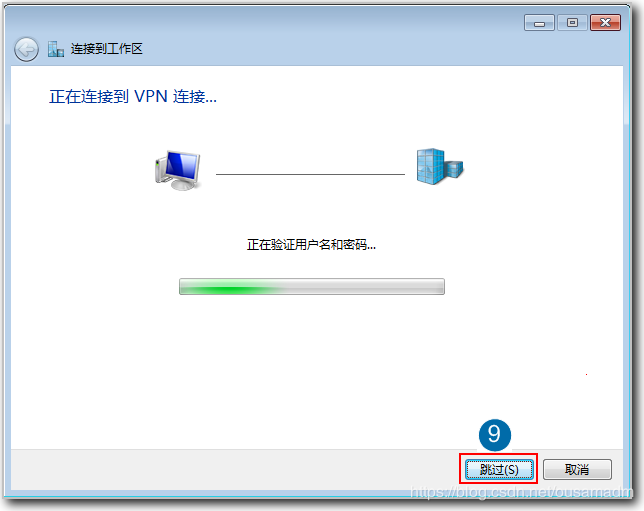
Task: Click the 正在验证用户名和密码... status text
Action: 311,245
